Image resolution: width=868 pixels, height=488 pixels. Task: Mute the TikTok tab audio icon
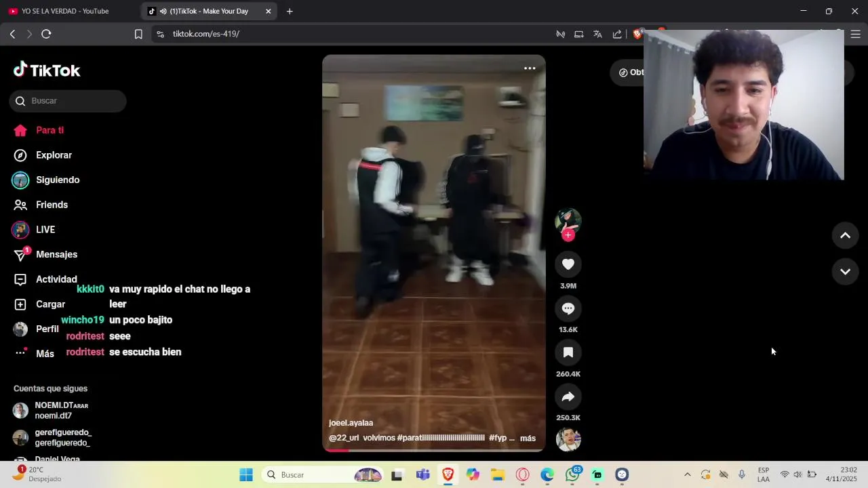coord(163,11)
